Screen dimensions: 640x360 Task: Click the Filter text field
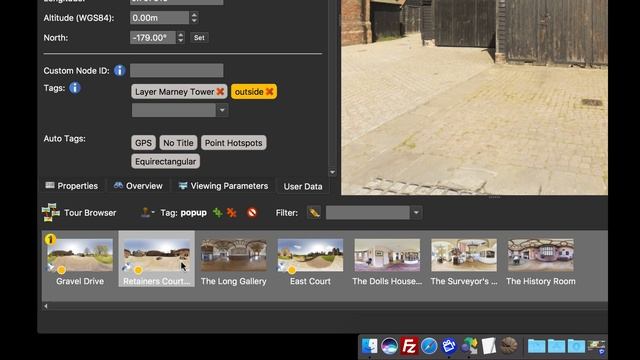[x=368, y=212]
